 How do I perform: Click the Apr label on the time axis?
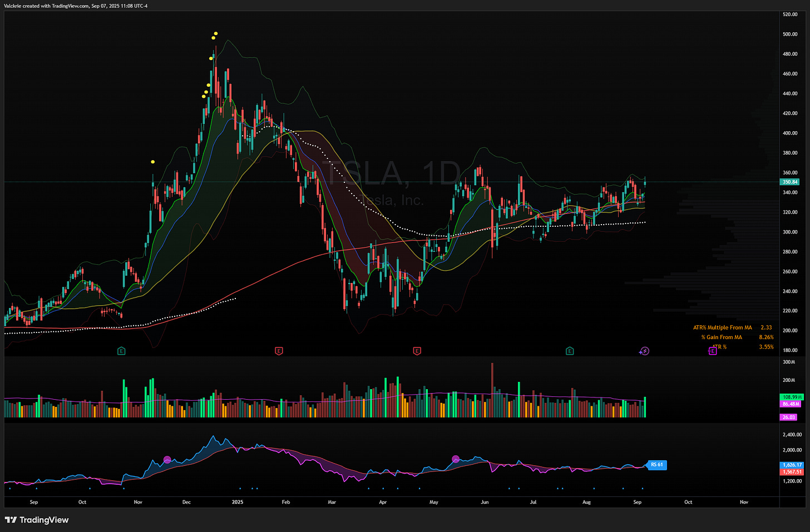[x=383, y=502]
